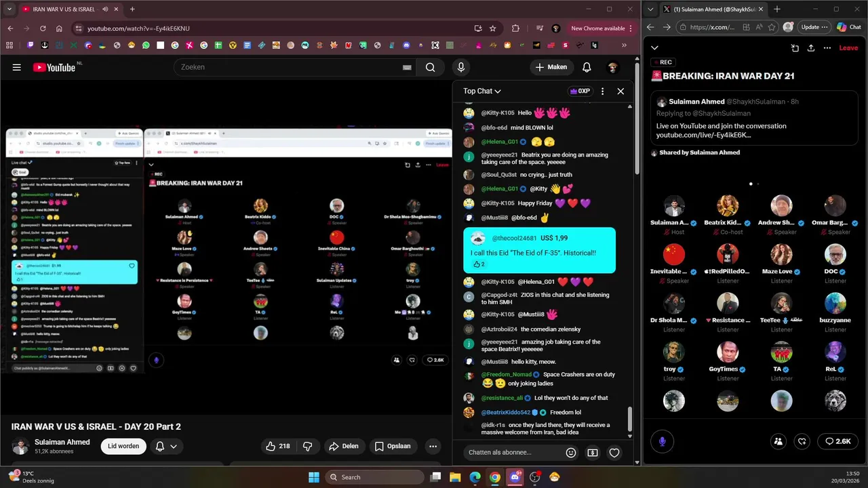Open the youtube.com/live link in shared post
The image size is (868, 488).
tap(703, 135)
